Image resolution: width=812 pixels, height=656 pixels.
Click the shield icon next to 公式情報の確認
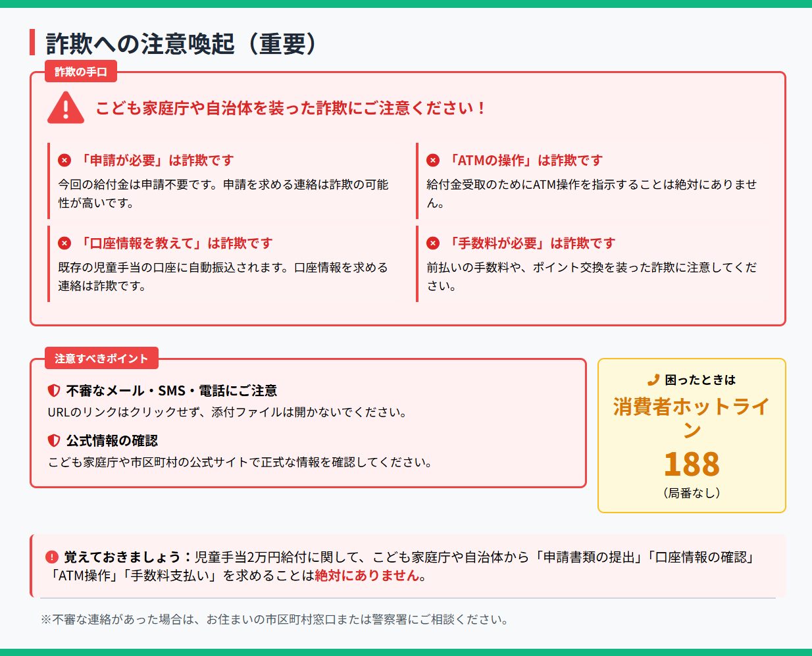[54, 441]
